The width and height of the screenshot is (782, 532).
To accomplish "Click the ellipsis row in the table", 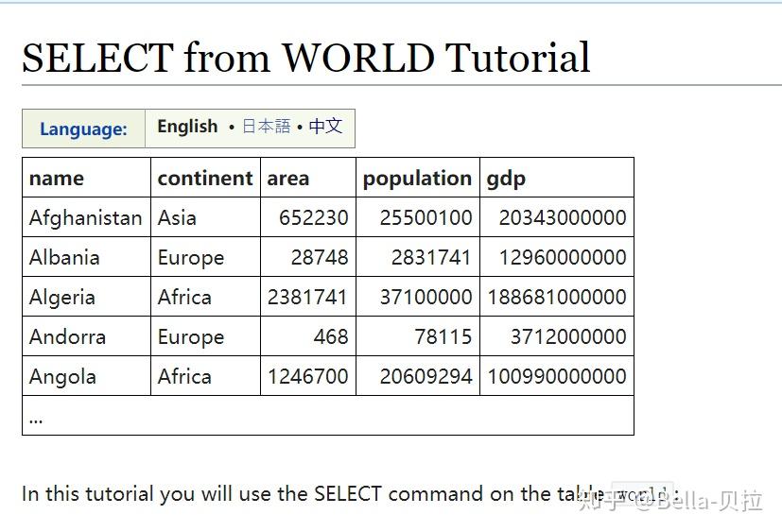I will coord(328,416).
